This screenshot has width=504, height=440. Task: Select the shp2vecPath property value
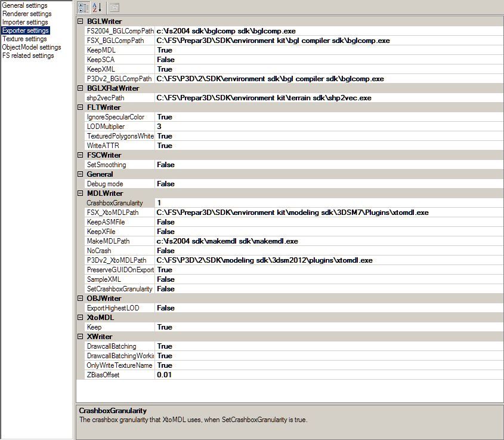click(x=329, y=98)
